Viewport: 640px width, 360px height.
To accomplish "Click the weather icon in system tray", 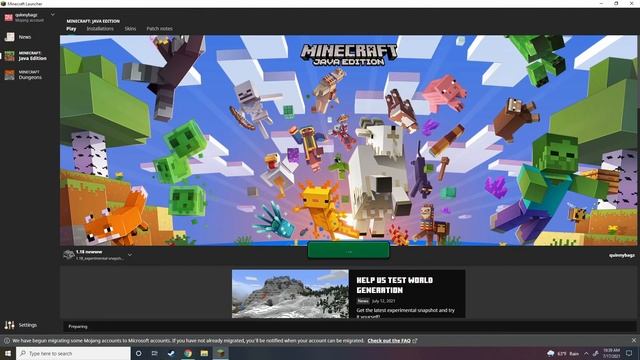I will pos(551,353).
